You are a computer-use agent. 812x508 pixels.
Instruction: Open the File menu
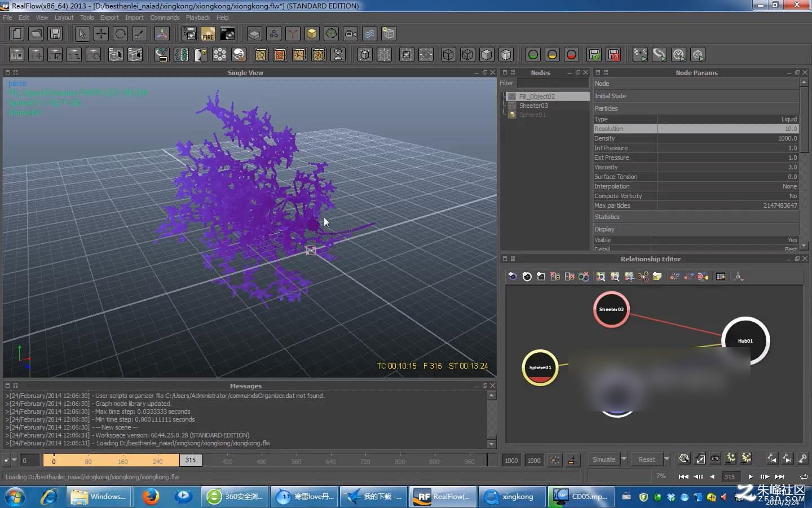coord(7,17)
